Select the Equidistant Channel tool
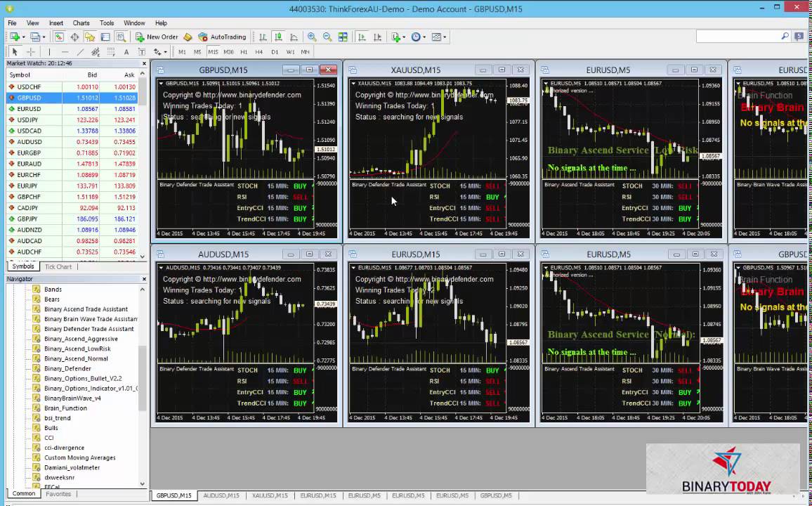Image resolution: width=812 pixels, height=506 pixels. pos(96,52)
